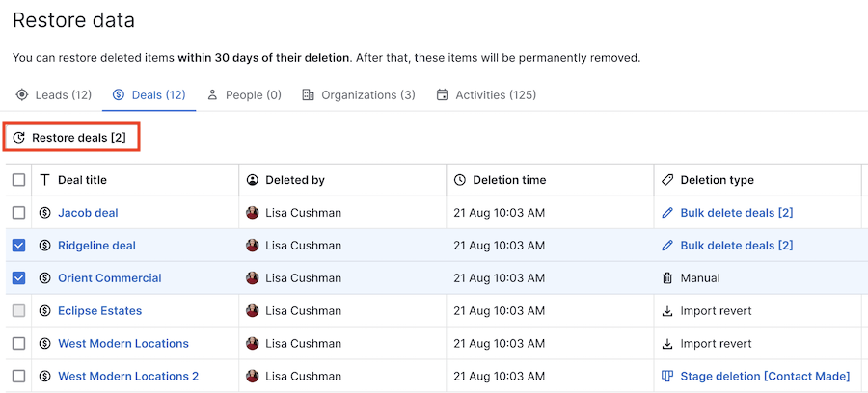Image resolution: width=868 pixels, height=393 pixels.
Task: Click the download icon for Eclipse Estates import revert
Action: [x=667, y=310]
